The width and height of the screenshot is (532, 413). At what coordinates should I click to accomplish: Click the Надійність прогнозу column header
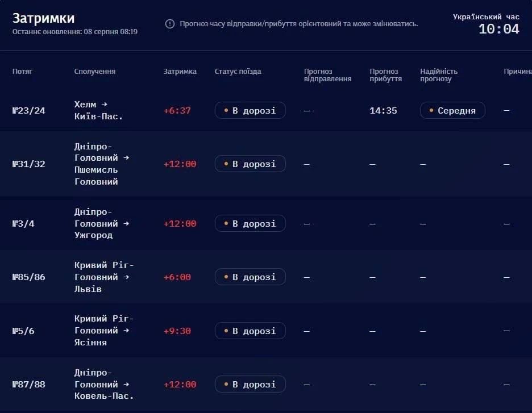coord(439,75)
